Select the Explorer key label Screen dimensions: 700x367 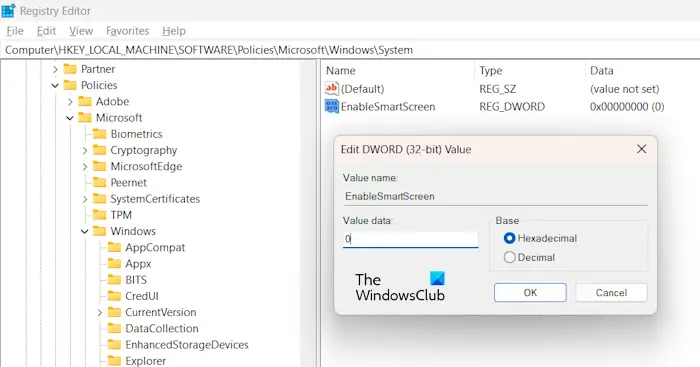point(146,361)
